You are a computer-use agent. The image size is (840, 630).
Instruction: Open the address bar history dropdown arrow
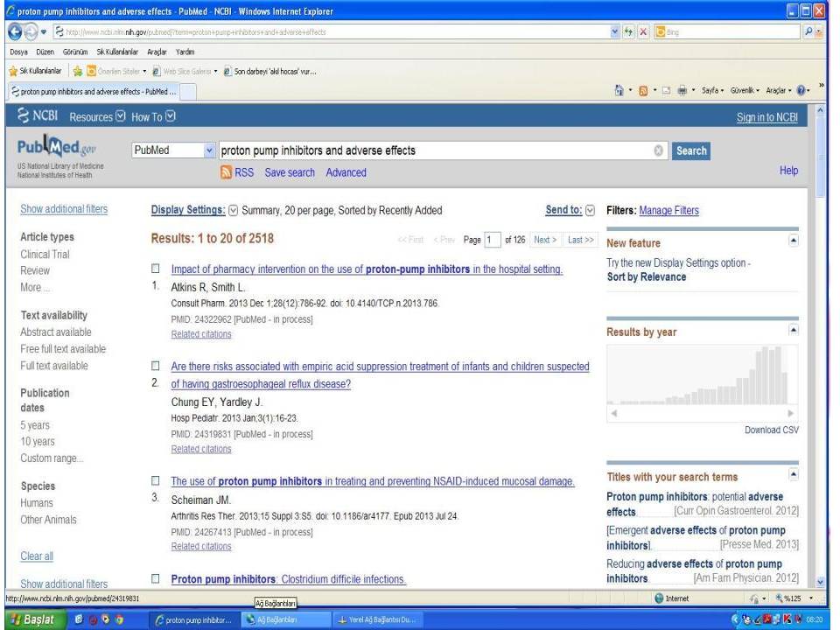click(614, 32)
